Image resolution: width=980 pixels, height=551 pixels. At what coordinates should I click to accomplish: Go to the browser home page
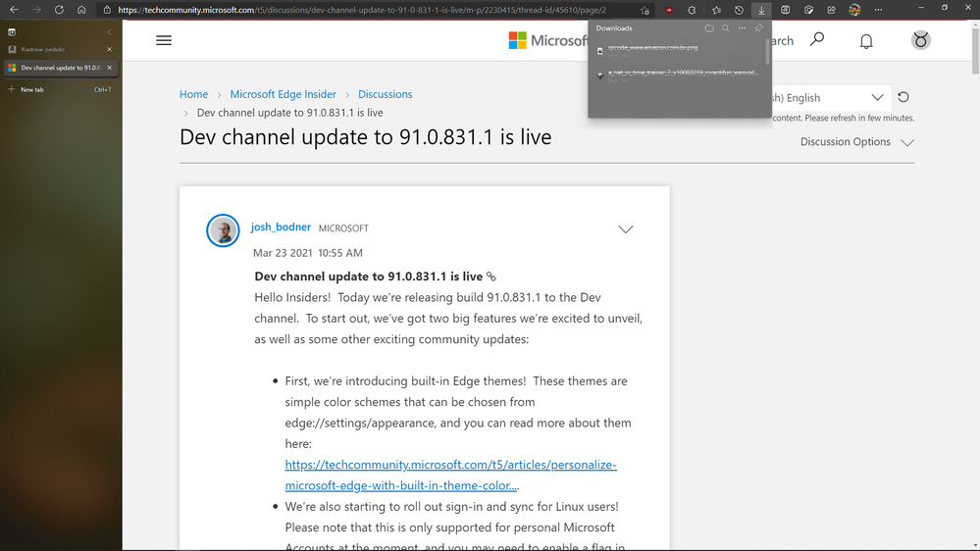[81, 10]
